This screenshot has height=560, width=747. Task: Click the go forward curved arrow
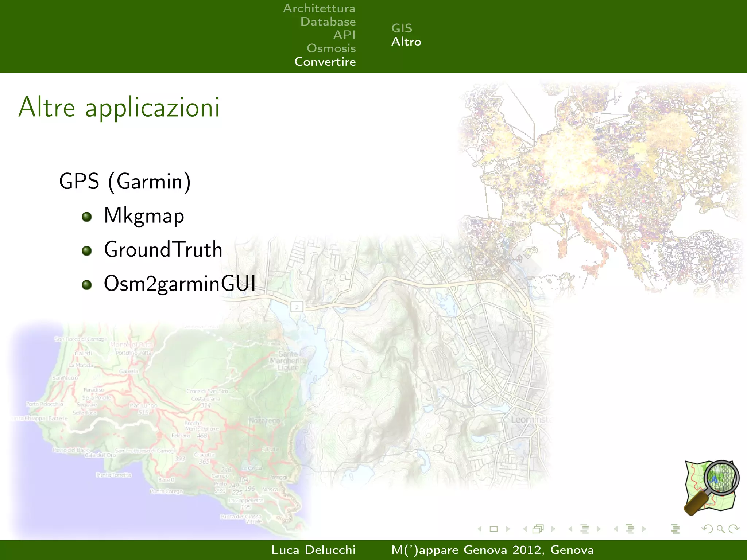(x=734, y=529)
